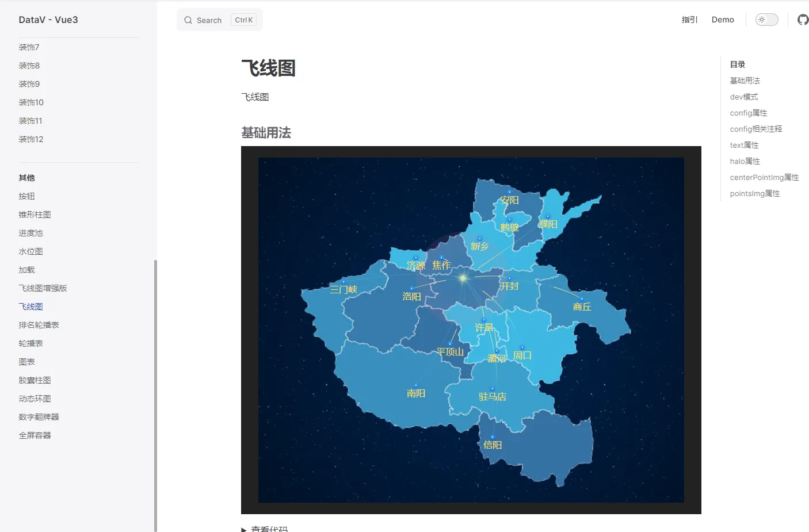Select 排名轮播表 in the sidebar

39,325
